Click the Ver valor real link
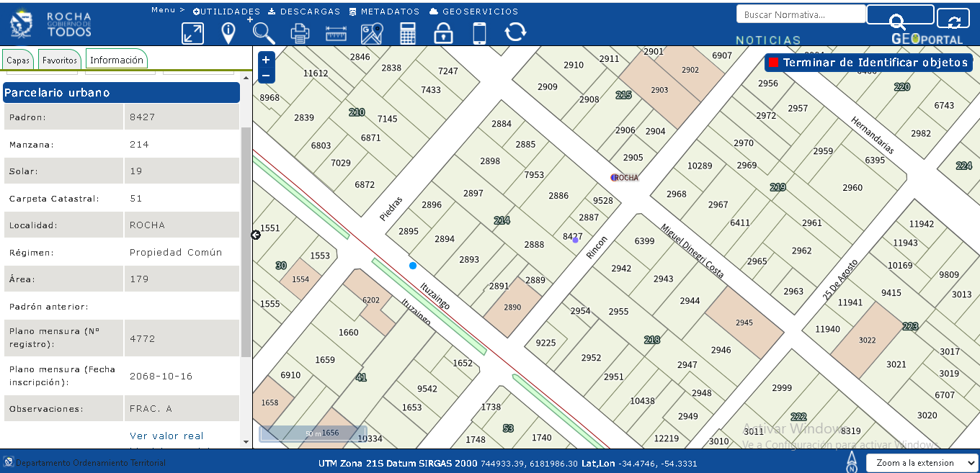The width and height of the screenshot is (980, 473). click(x=166, y=436)
